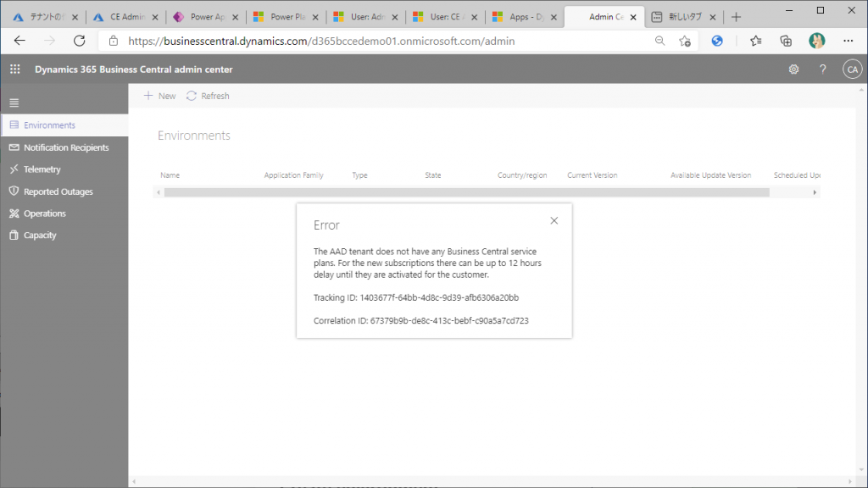Click the table scroll left arrow

(159, 192)
